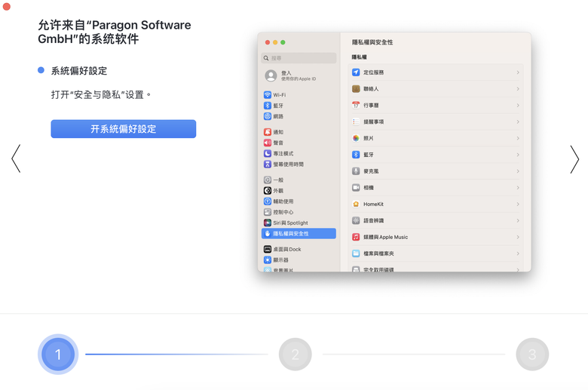The width and height of the screenshot is (588, 390).
Task: Select 通知 notifications icon in illustration sidebar
Action: pyautogui.click(x=268, y=132)
